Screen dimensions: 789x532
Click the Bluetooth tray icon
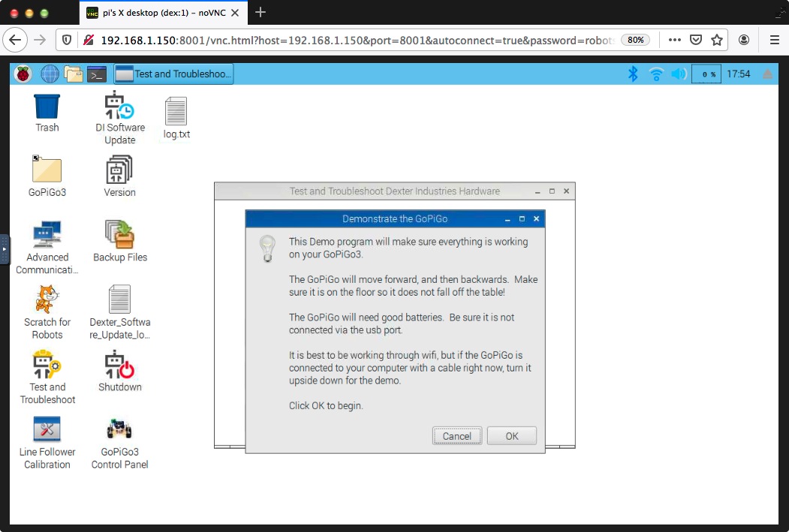click(633, 74)
